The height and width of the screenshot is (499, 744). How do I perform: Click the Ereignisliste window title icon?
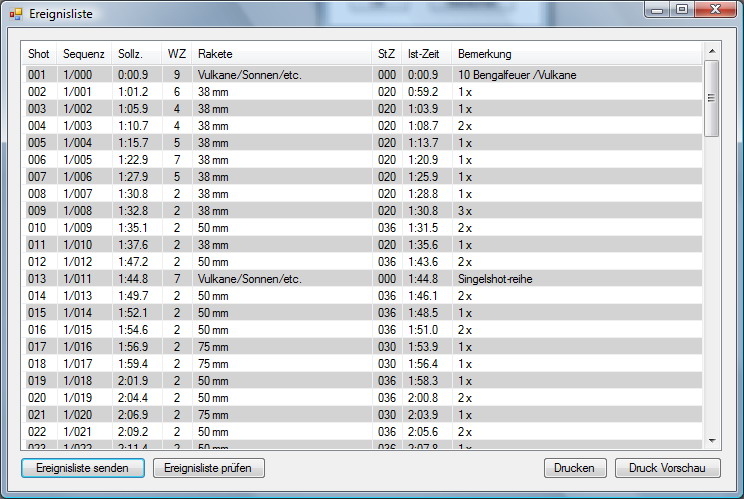[15, 13]
